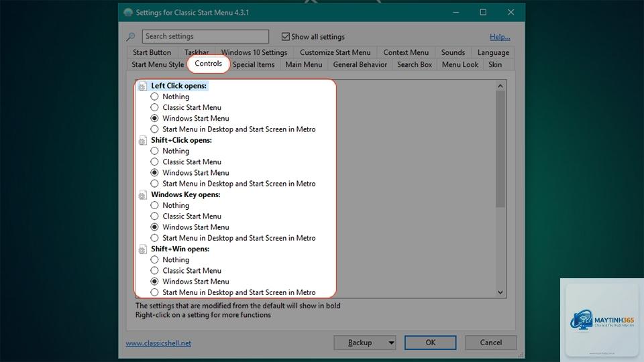The image size is (644, 362).
Task: Go to the Sounds tab
Action: pos(453,52)
